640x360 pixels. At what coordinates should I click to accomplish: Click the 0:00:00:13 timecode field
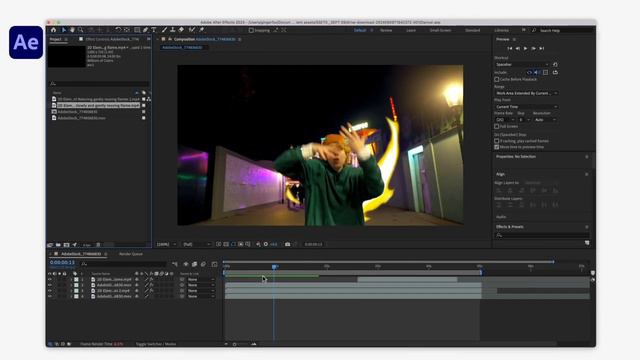click(62, 262)
